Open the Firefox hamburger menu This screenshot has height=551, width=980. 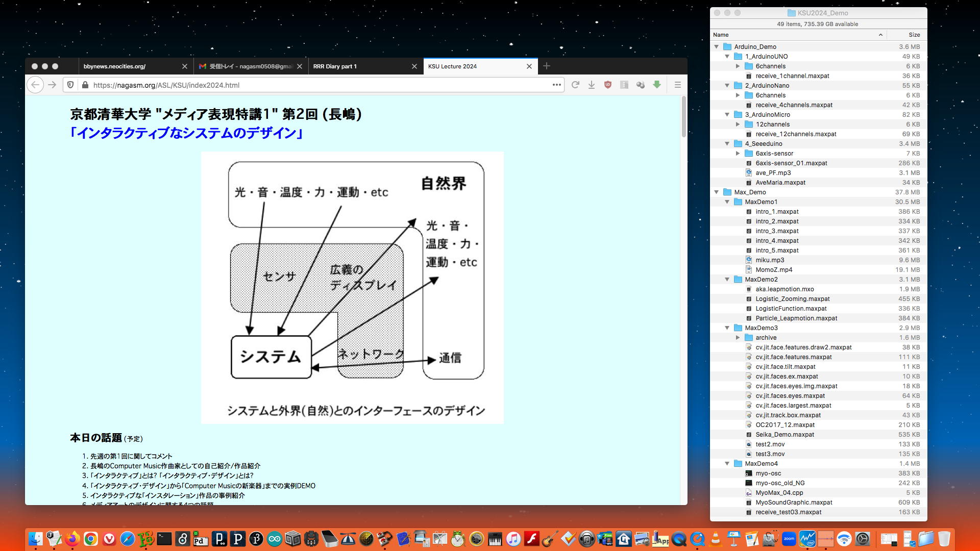[678, 85]
